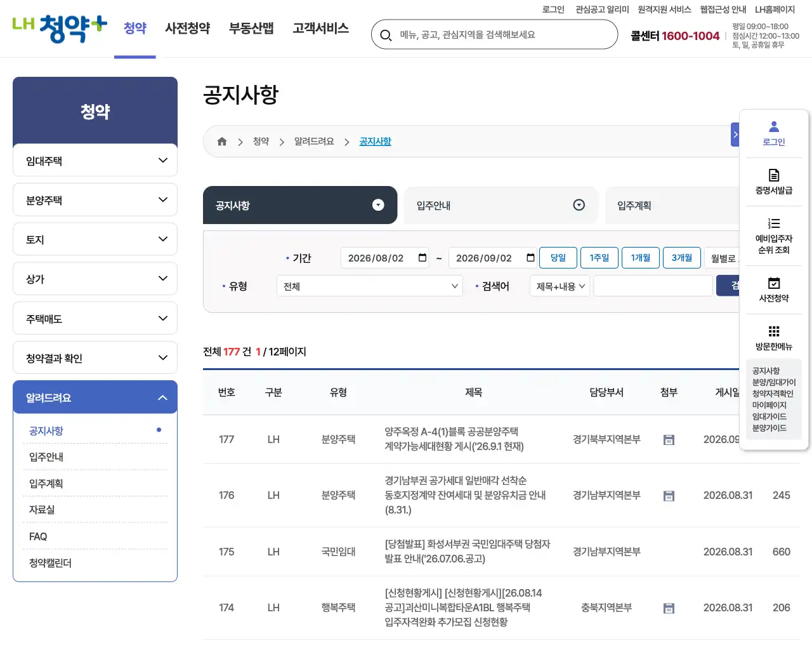Click 방문한메뉴 grid icon
Viewport: 812px width, 650px height.
(774, 331)
